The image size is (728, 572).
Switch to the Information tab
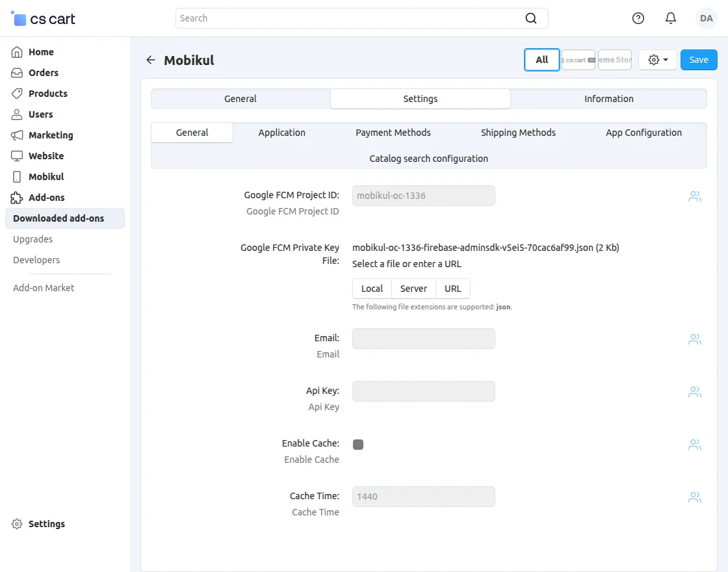pyautogui.click(x=608, y=99)
